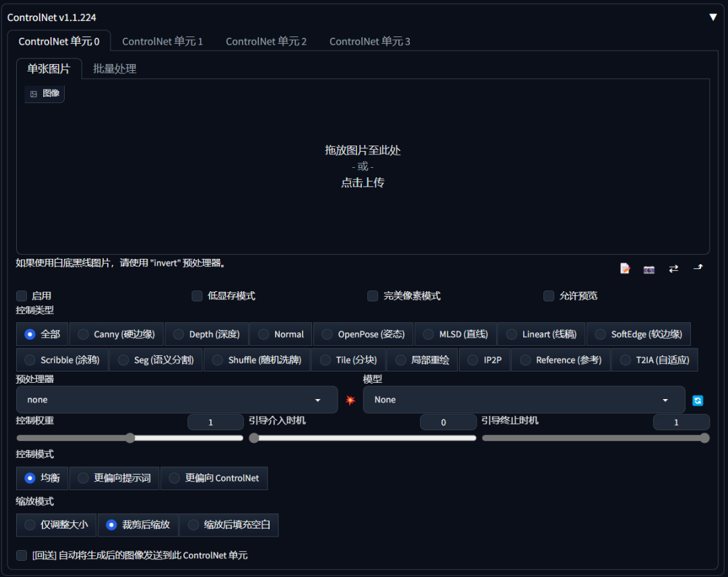Toggle the 完美像素模式 checkbox
728x577 pixels.
[x=372, y=296]
